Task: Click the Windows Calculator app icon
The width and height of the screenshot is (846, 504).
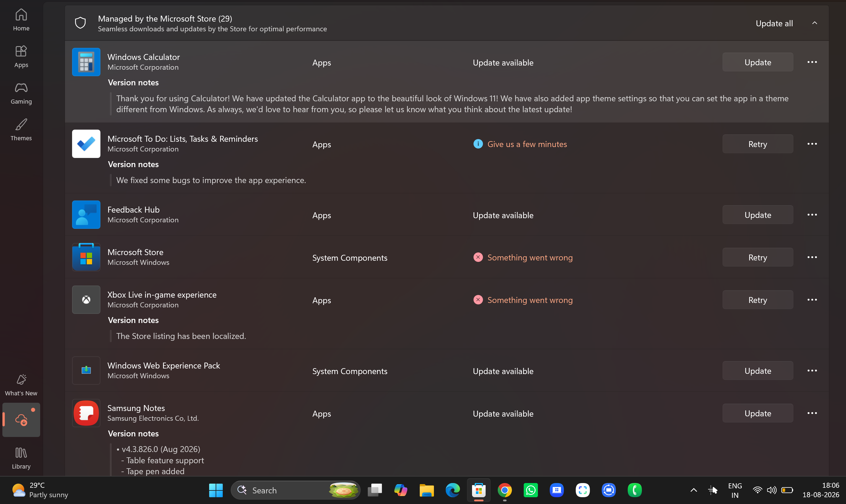Action: point(86,62)
